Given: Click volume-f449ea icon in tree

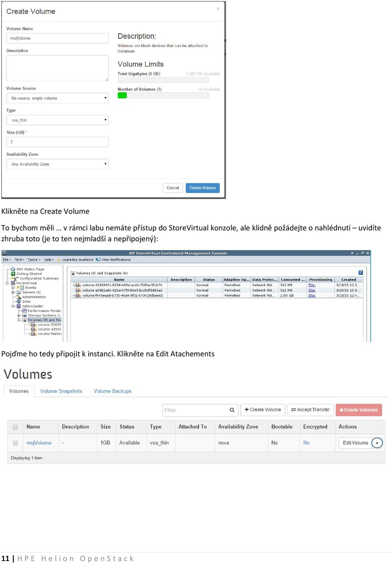Looking at the screenshot, I should (x=33, y=334).
